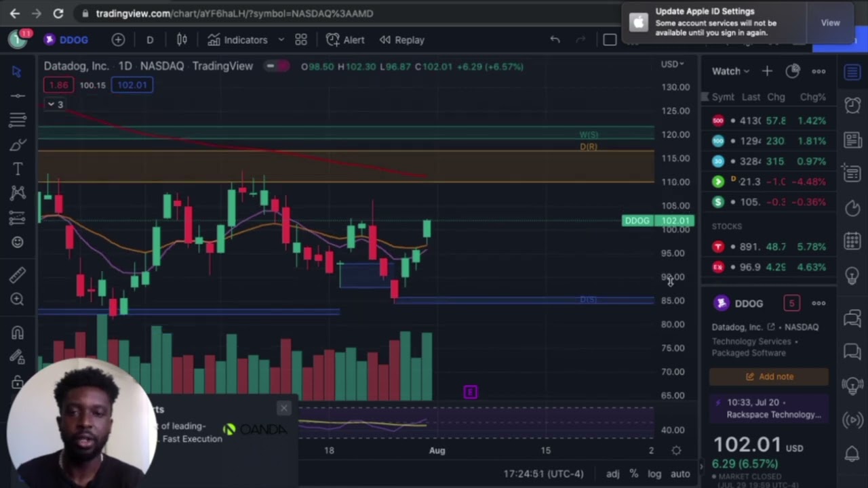Open the economic Calendar panel
This screenshot has width=868, height=488.
point(852,241)
